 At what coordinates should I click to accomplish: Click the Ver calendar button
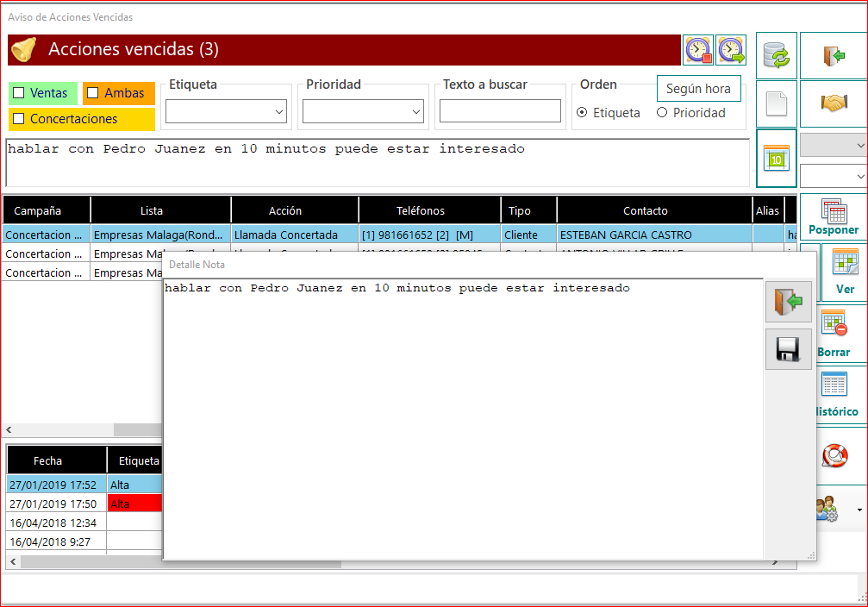(845, 272)
